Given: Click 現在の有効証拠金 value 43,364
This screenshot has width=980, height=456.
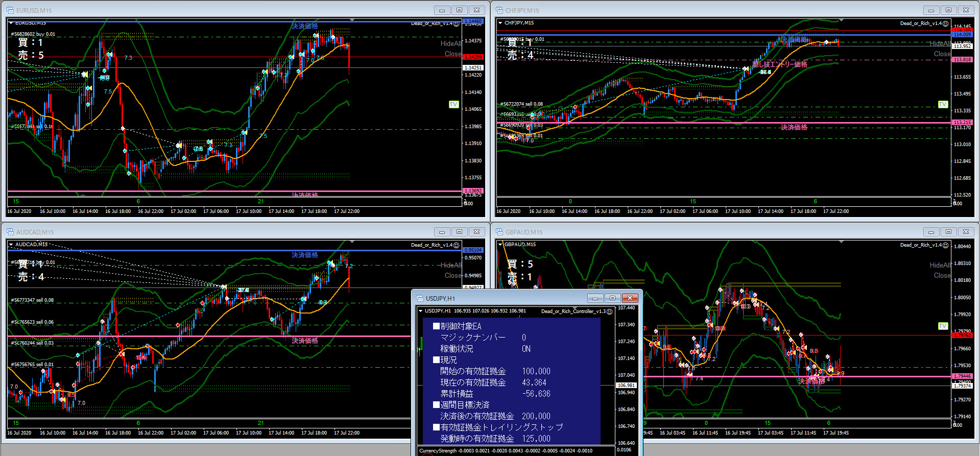Looking at the screenshot, I should tap(534, 382).
